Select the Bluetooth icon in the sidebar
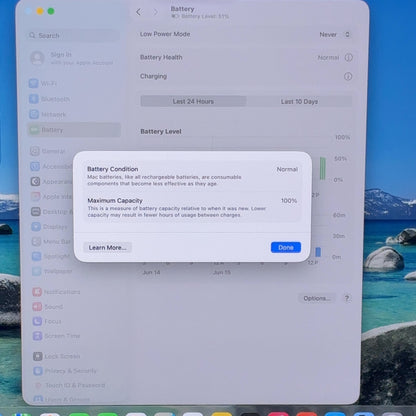This screenshot has width=416, height=416. pyautogui.click(x=33, y=99)
